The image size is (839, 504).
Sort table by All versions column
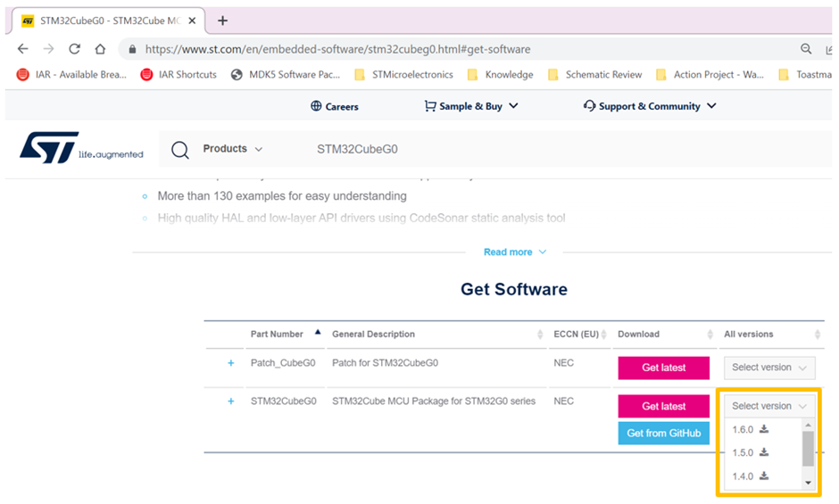771,334
